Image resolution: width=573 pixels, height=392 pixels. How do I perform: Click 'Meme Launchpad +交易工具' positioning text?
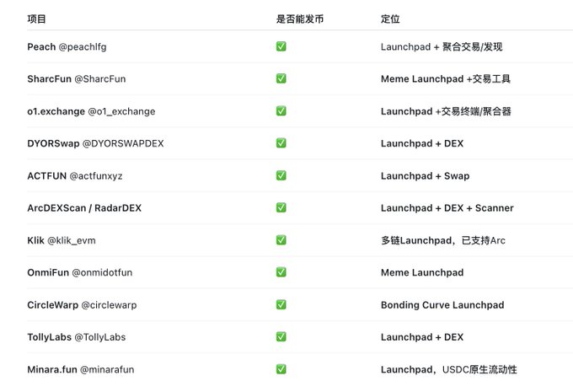pyautogui.click(x=446, y=79)
